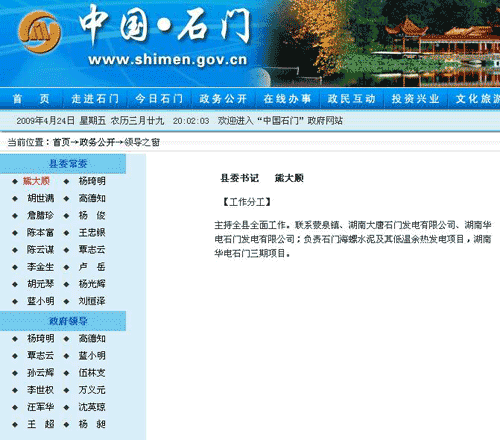Click the 首页 breadcrumb link
500x440 pixels.
coord(61,143)
